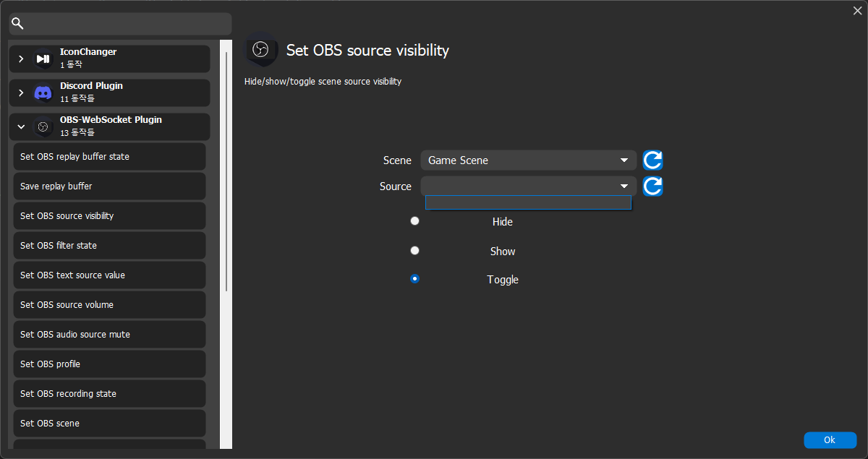The width and height of the screenshot is (868, 459).
Task: Select the Toggle radio button
Action: pos(414,278)
